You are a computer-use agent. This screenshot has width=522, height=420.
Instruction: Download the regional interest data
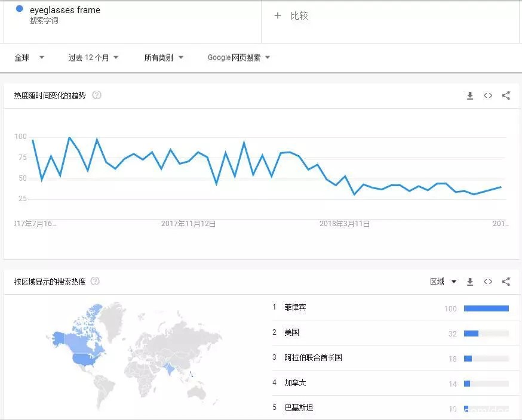coord(470,280)
